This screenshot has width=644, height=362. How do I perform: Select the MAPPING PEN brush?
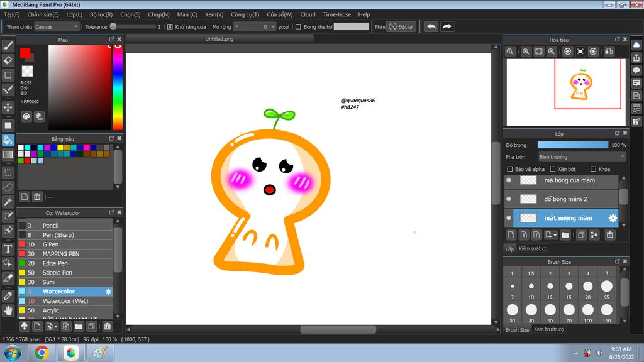(x=65, y=254)
